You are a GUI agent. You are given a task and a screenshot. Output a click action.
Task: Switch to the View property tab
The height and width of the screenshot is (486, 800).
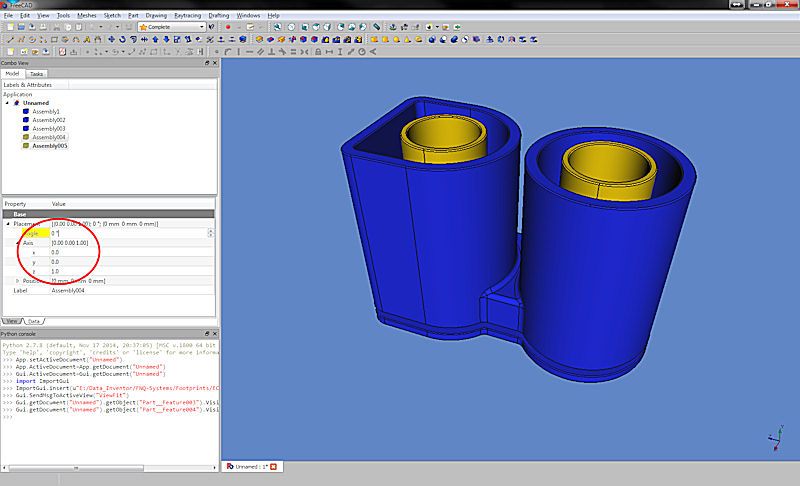point(12,321)
